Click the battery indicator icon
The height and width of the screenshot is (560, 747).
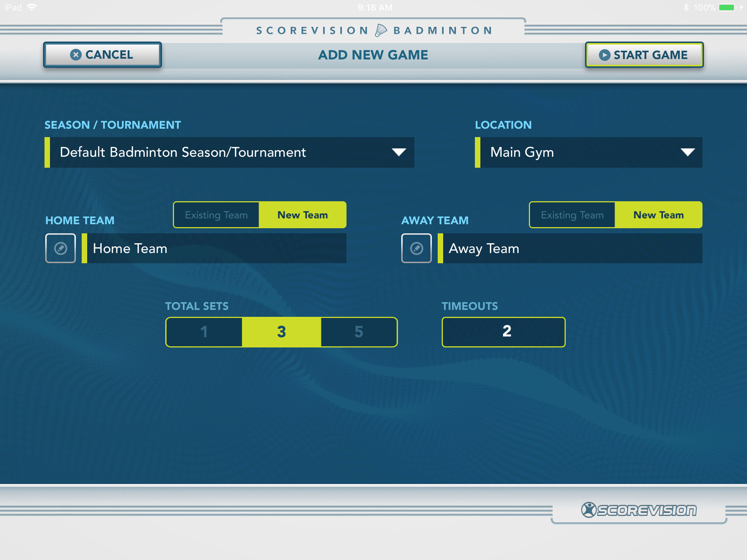[x=726, y=7]
